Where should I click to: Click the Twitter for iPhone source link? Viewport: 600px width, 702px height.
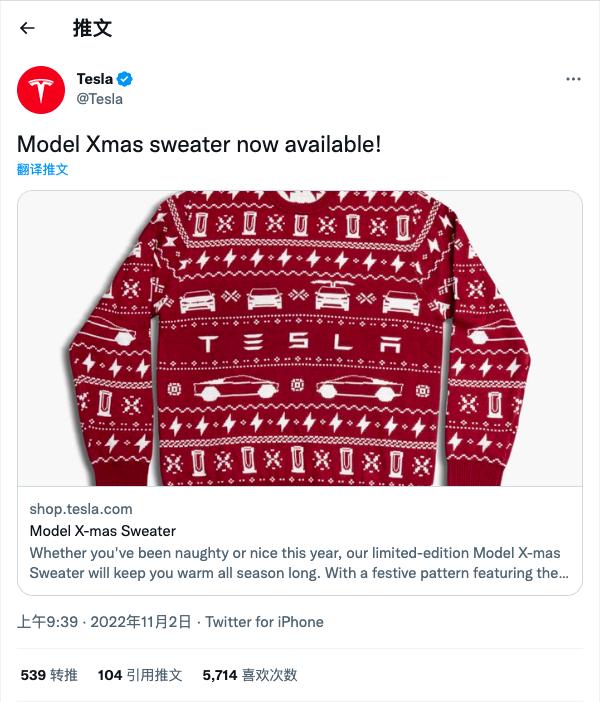tap(265, 621)
